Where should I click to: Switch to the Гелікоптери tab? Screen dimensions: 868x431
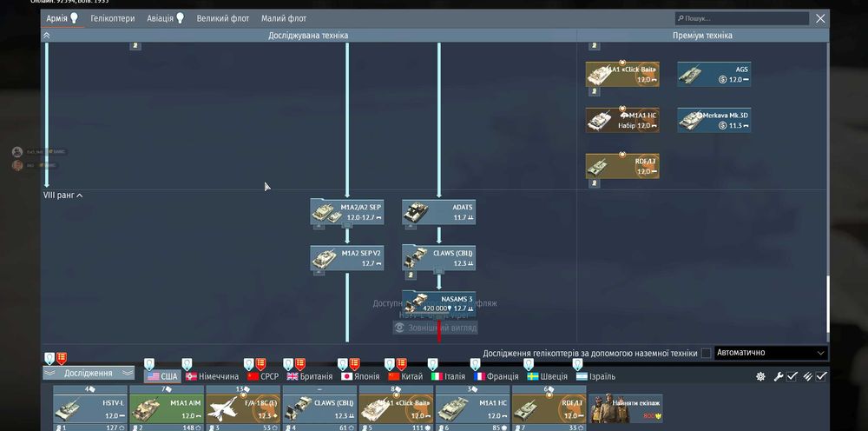click(113, 19)
